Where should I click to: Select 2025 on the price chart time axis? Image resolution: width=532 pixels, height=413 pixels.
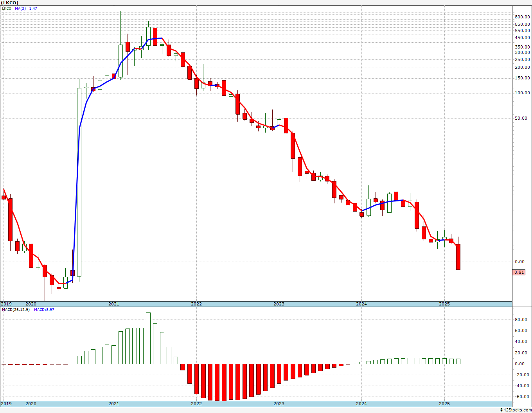[x=444, y=304]
